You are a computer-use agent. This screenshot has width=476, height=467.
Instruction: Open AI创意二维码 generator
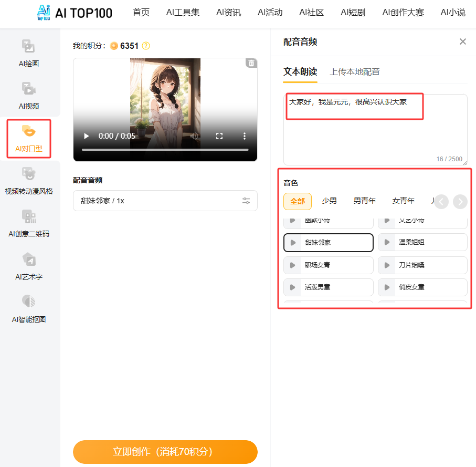(28, 223)
